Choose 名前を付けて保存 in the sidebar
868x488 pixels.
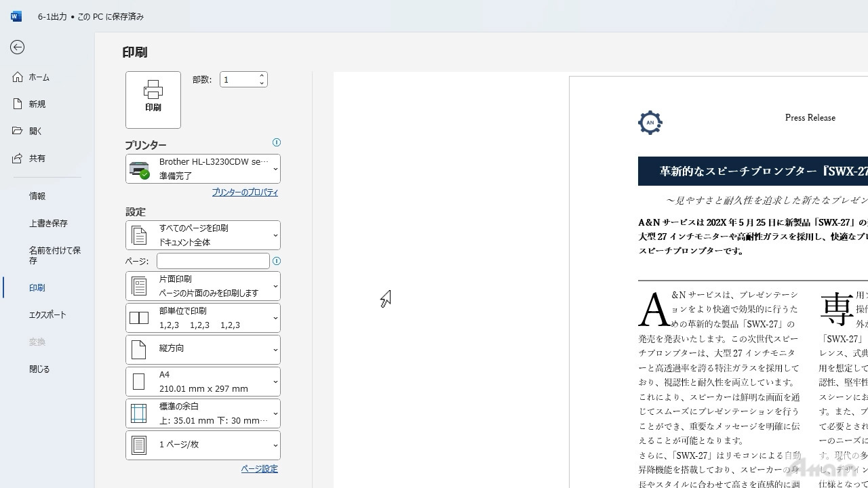47,255
